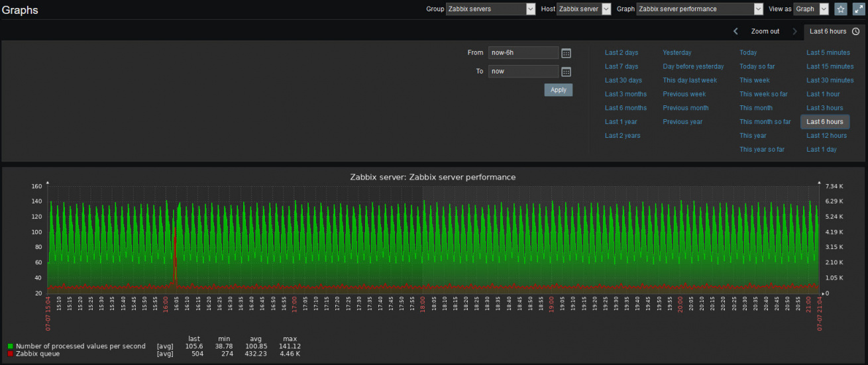
Task: Select Previous year range
Action: tap(682, 122)
